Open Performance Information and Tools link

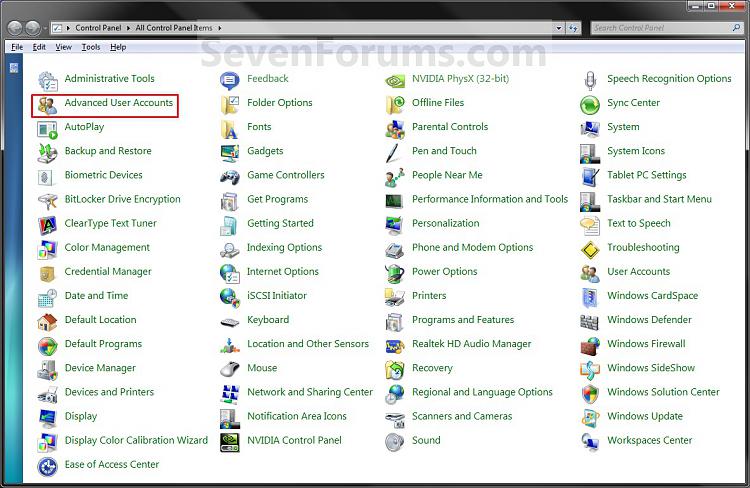click(490, 199)
